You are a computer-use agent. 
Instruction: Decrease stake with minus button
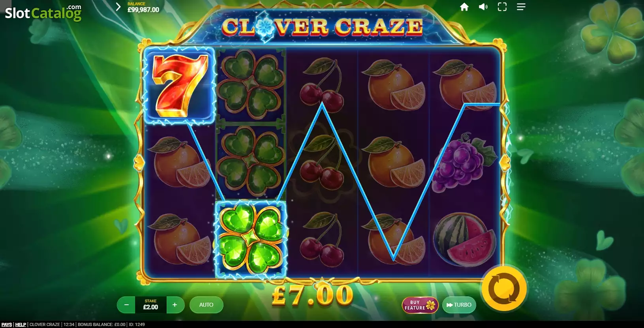point(126,305)
